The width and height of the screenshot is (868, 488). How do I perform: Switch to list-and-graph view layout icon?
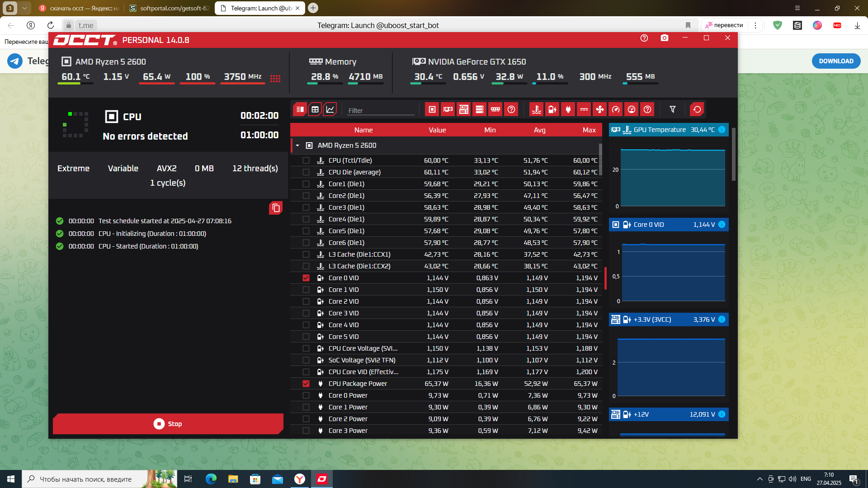pyautogui.click(x=300, y=109)
